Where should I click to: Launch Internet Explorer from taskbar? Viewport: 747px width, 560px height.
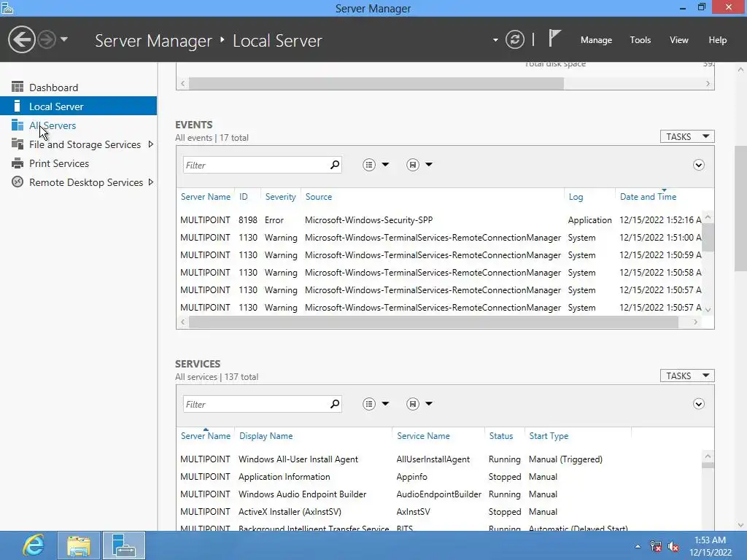[33, 545]
